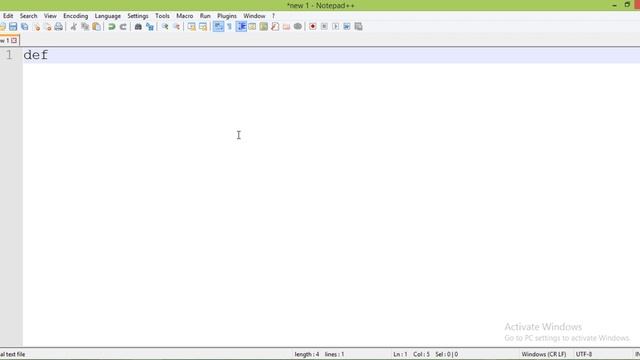Screen dimensions: 640x360
Task: Paste clipboard with the Paste icon
Action: click(96, 27)
